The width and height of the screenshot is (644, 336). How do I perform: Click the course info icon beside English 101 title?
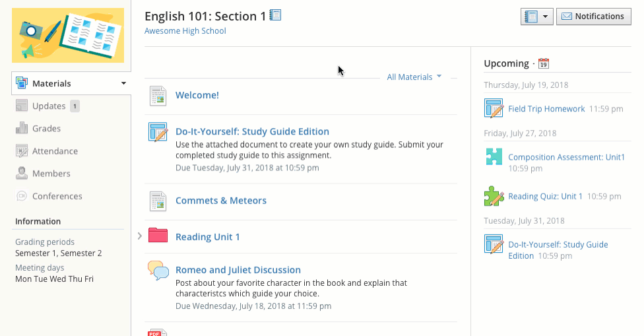tap(276, 15)
